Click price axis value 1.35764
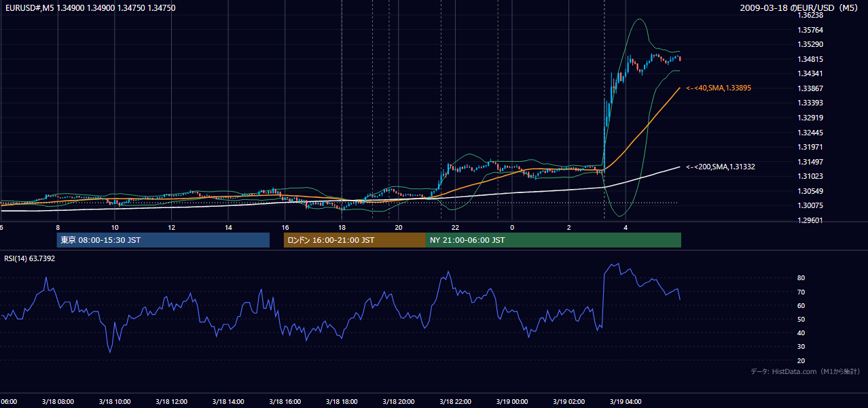The image size is (868, 408). click(811, 30)
